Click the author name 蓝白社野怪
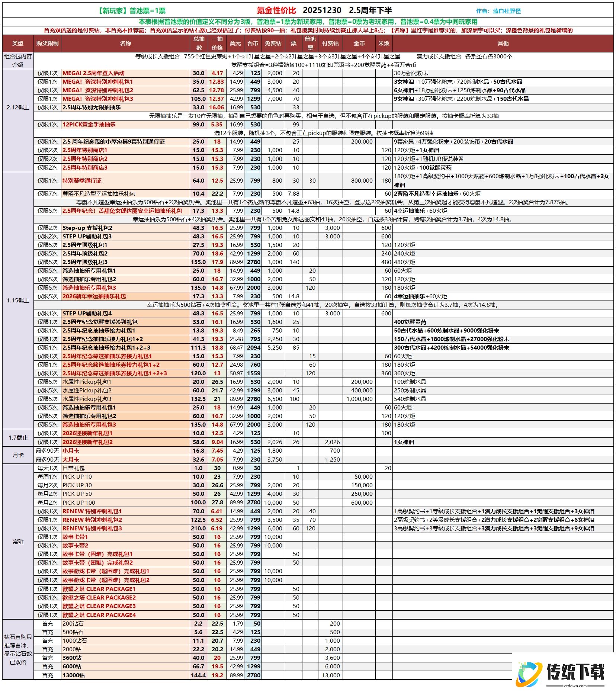This screenshot has height=697, width=616. 506,11
